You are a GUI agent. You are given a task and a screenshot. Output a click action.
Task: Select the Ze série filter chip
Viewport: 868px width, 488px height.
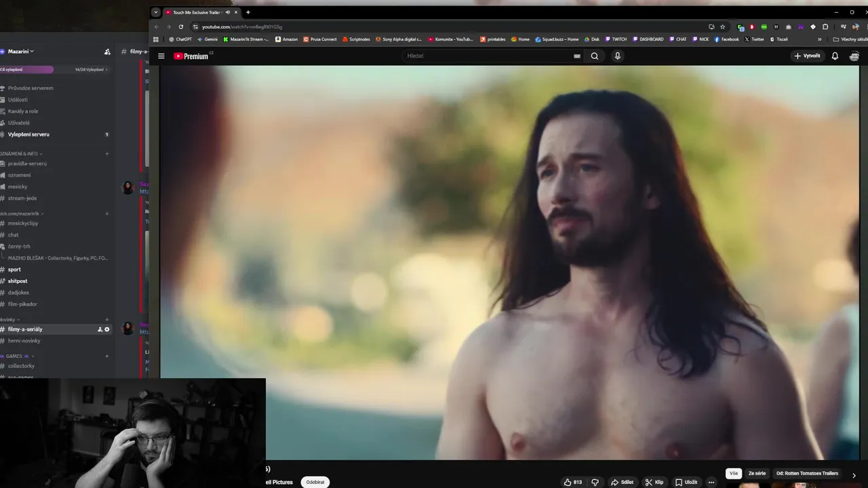pyautogui.click(x=757, y=474)
